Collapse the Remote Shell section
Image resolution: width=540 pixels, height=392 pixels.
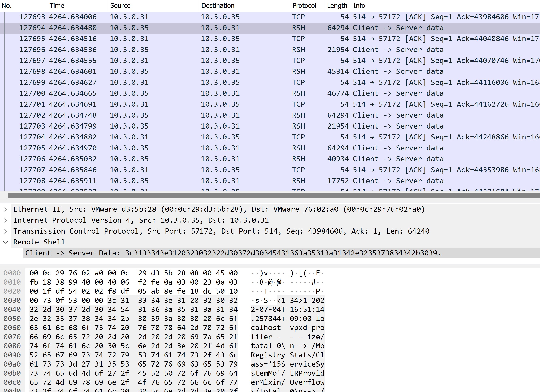5,242
